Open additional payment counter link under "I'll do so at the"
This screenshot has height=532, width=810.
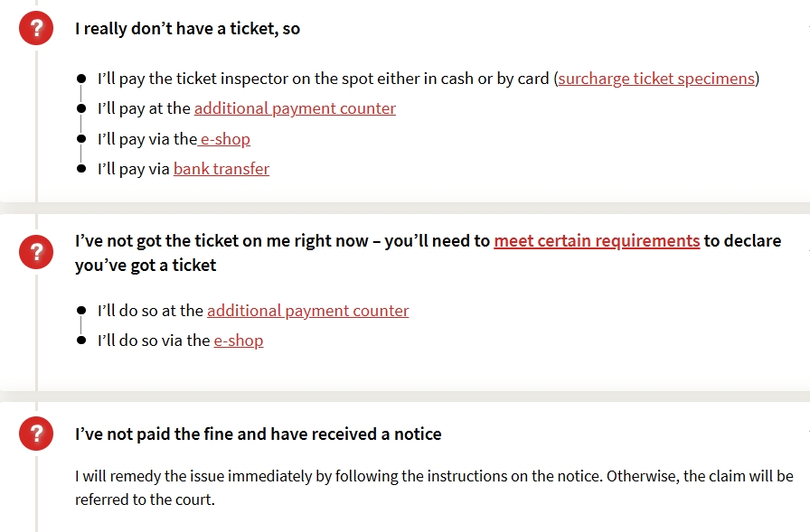(x=307, y=311)
